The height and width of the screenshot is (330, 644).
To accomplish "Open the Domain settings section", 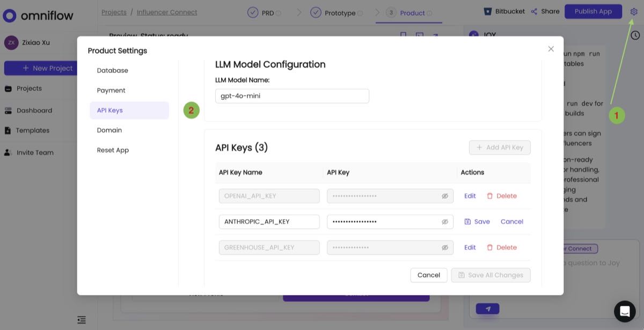I will 109,130.
